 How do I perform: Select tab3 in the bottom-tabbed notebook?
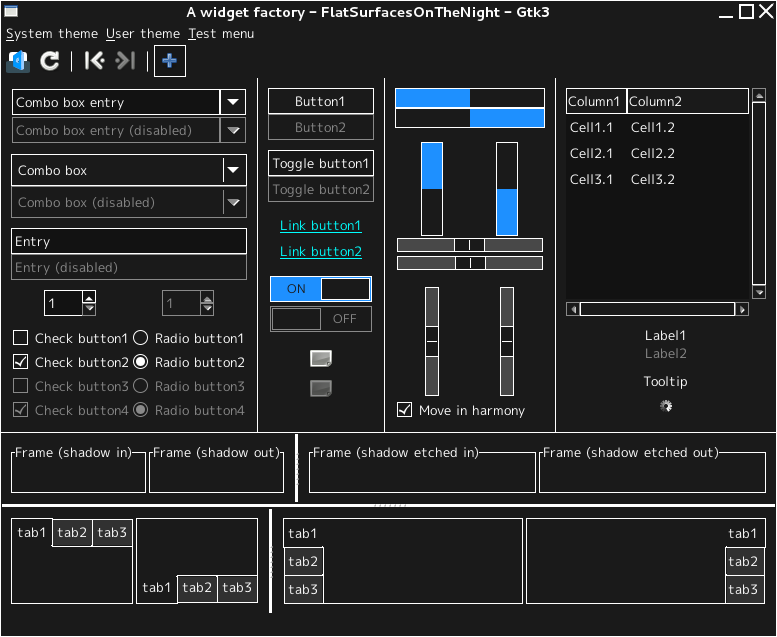[x=237, y=588]
